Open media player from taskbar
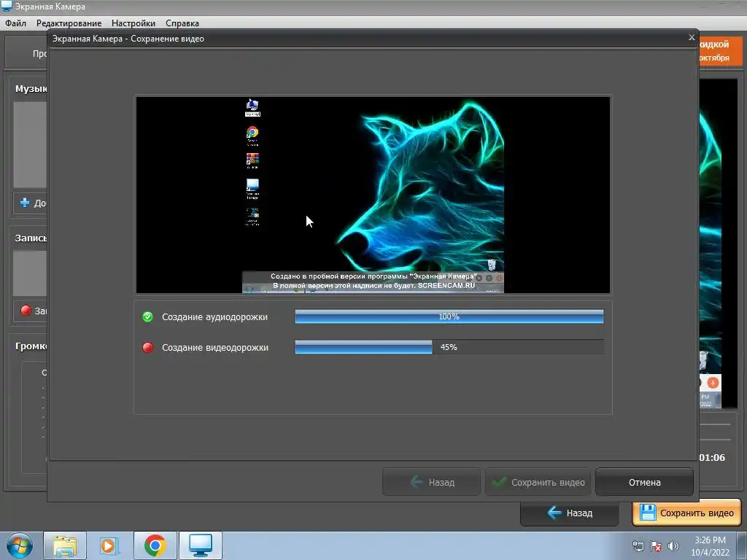747x560 pixels. (x=109, y=545)
